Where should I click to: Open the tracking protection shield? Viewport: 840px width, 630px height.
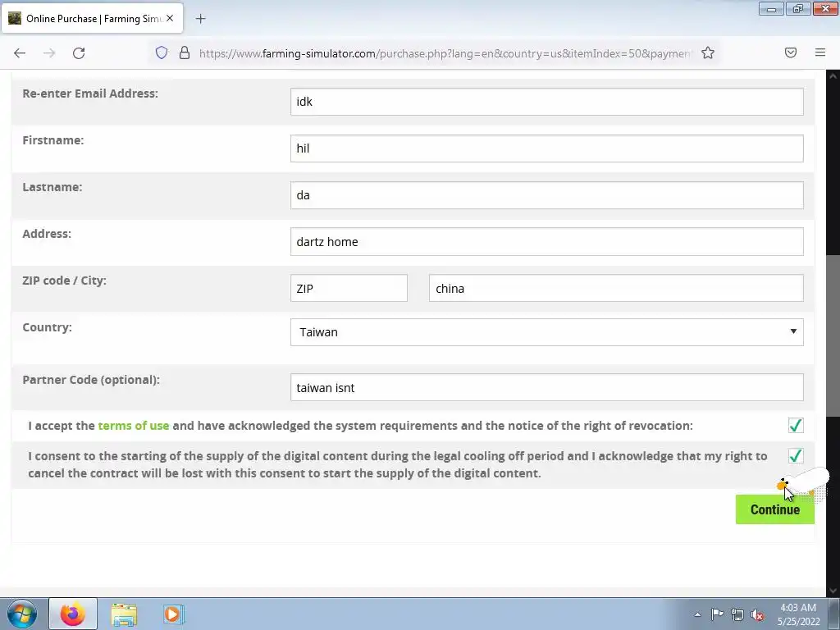(x=162, y=52)
